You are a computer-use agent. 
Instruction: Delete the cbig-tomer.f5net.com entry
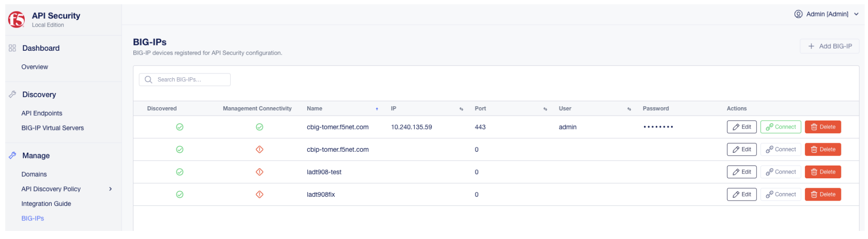[823, 127]
